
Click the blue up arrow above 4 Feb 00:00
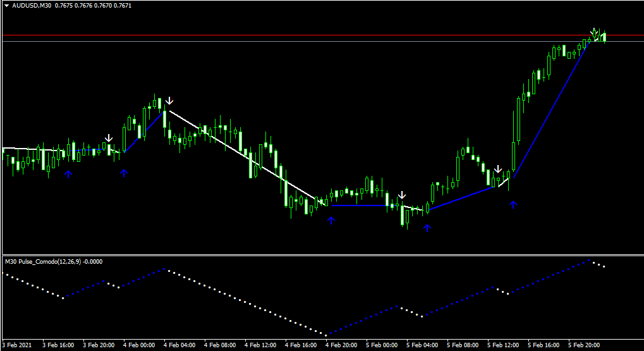point(124,172)
